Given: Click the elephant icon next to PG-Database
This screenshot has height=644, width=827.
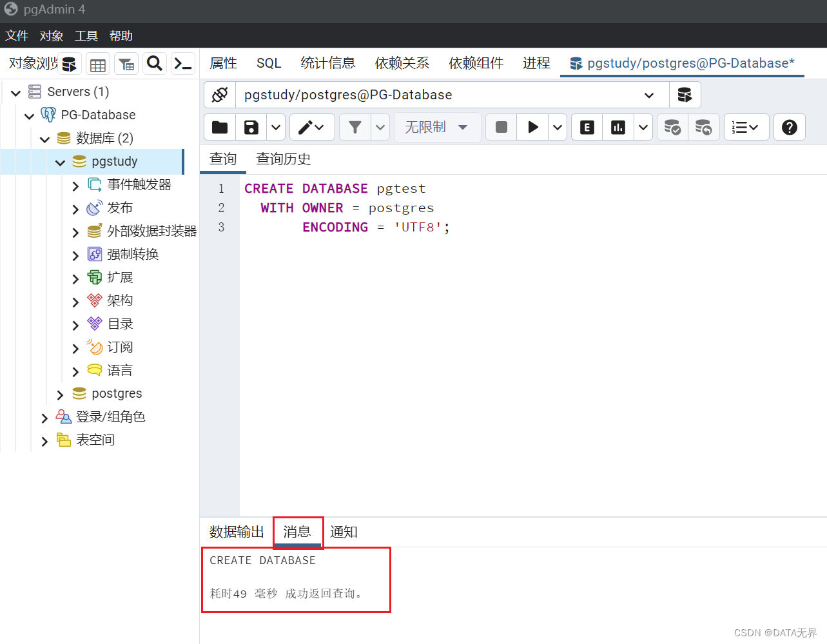Looking at the screenshot, I should click(48, 115).
